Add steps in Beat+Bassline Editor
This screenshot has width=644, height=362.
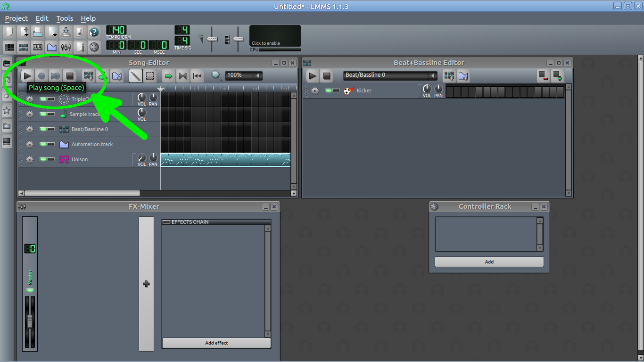coord(558,75)
